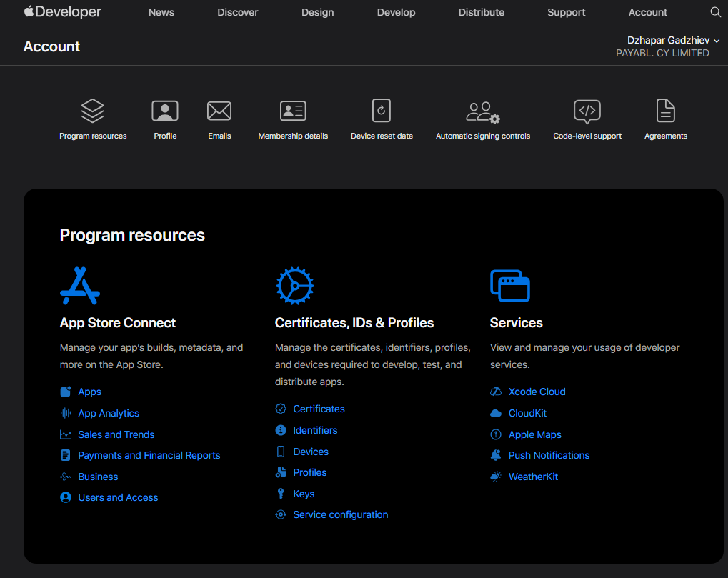The image size is (728, 578).
Task: Open the Distribute menu
Action: [x=482, y=13]
